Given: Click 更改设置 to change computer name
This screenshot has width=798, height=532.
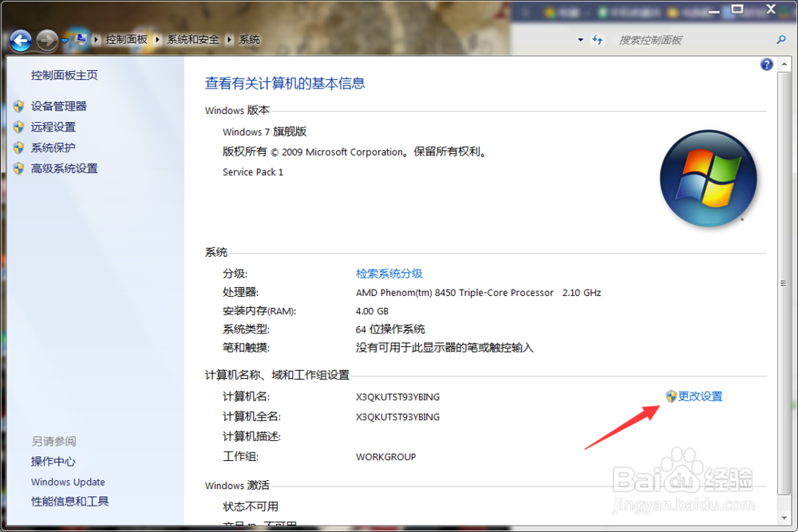Looking at the screenshot, I should pos(700,396).
